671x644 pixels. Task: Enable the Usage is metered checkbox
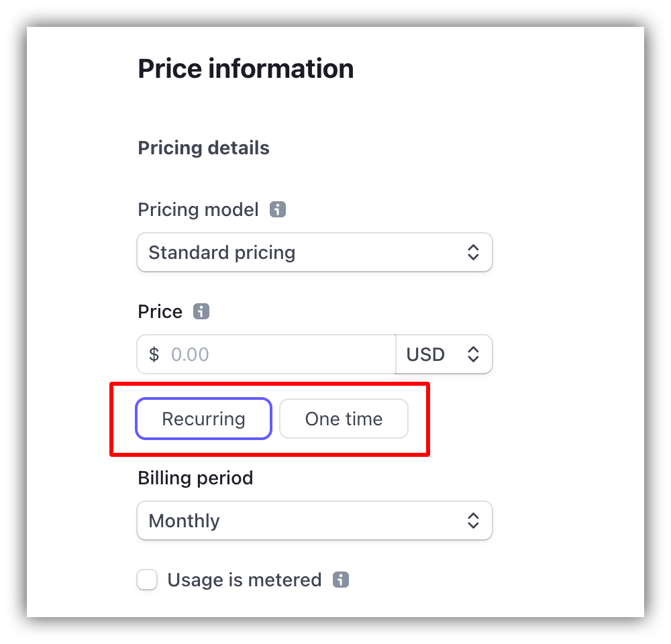tap(146, 580)
